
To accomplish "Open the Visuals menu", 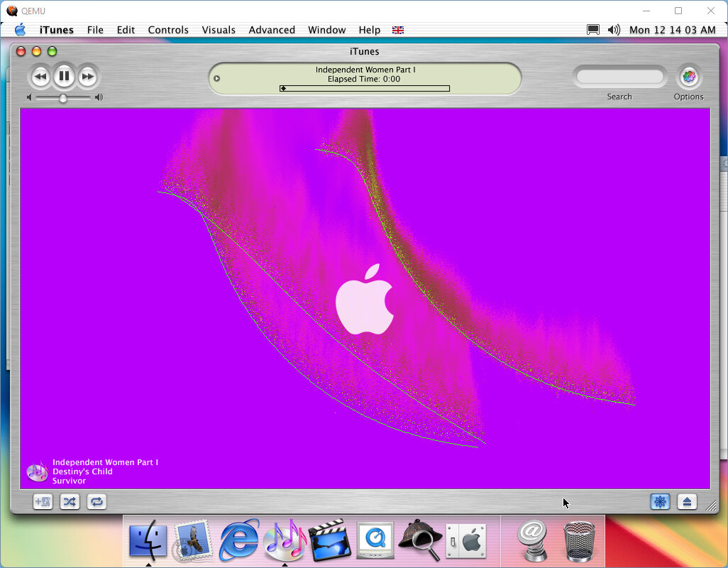I will (x=219, y=30).
